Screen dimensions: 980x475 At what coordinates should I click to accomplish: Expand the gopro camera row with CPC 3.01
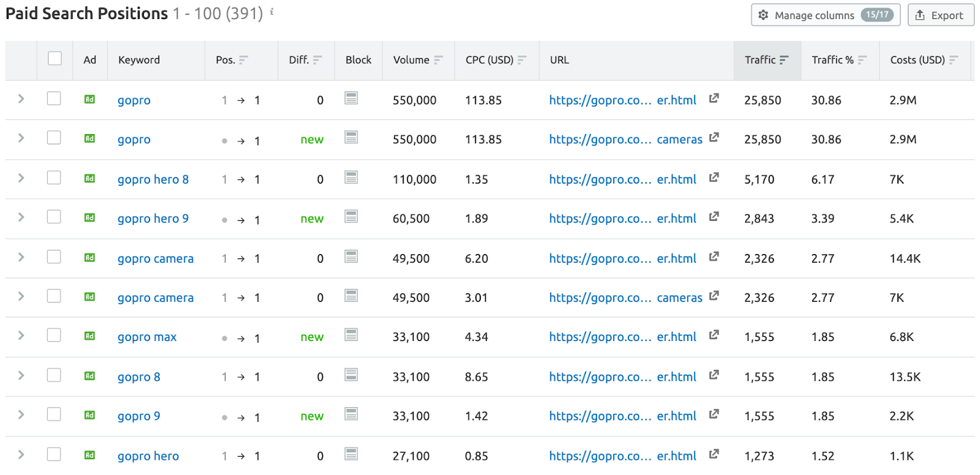21,296
